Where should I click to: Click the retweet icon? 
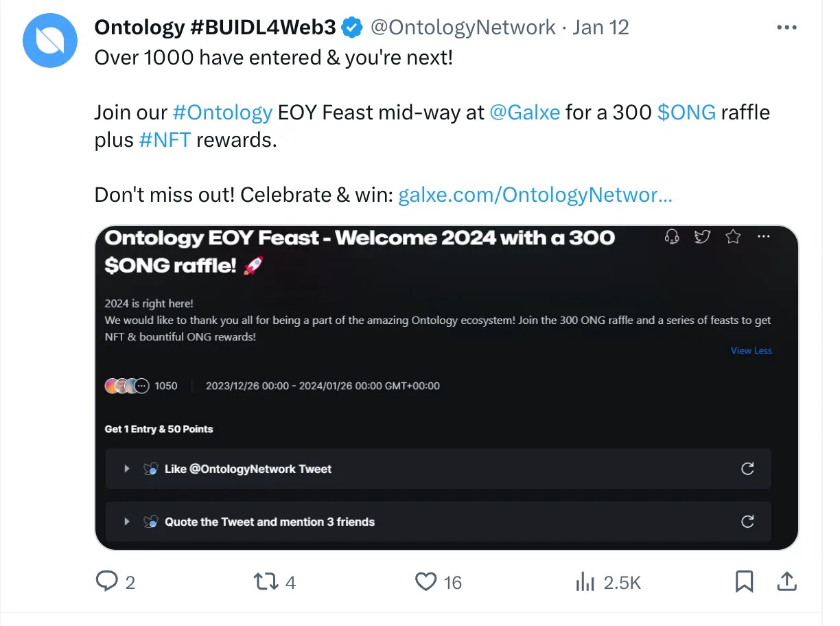point(266,582)
